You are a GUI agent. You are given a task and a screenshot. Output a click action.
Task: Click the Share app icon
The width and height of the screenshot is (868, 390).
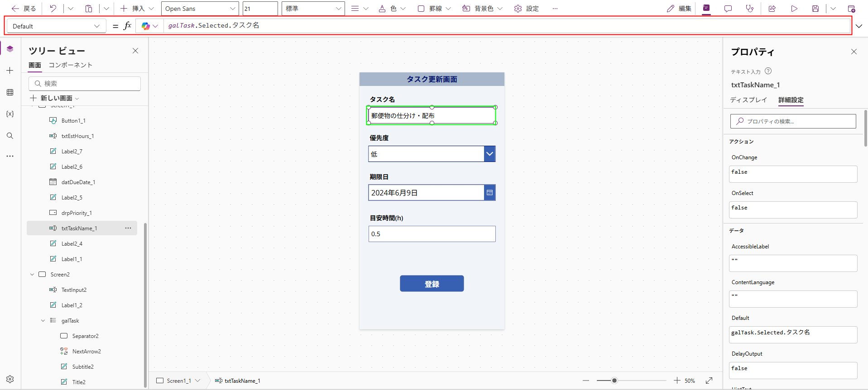772,9
